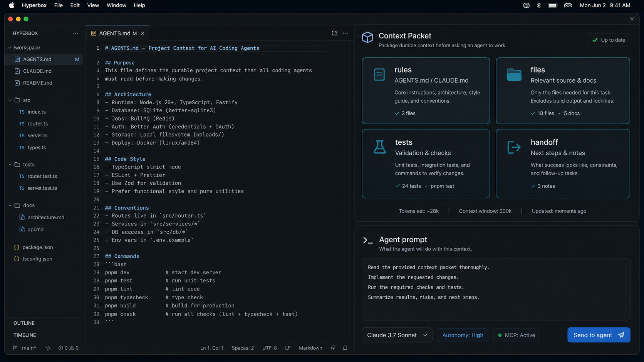Image resolution: width=644 pixels, height=362 pixels.
Task: Click the split editor layout icon
Action: (335, 33)
